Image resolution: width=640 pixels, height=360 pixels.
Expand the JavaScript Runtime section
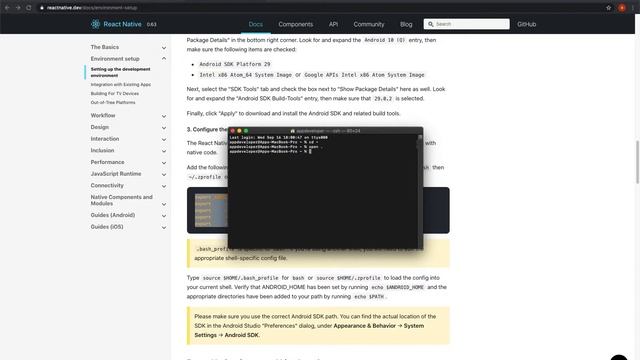point(129,174)
